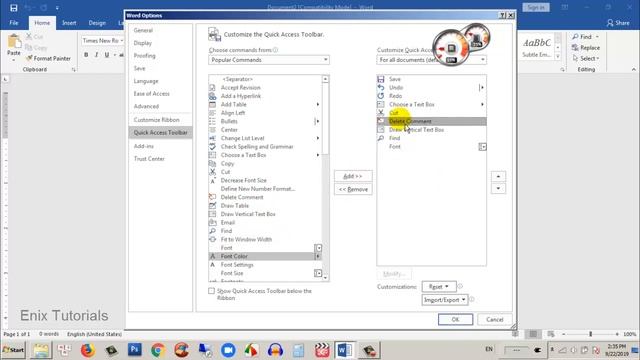Expand Change List Level submenu arrow
The width and height of the screenshot is (640, 360).
(318, 138)
